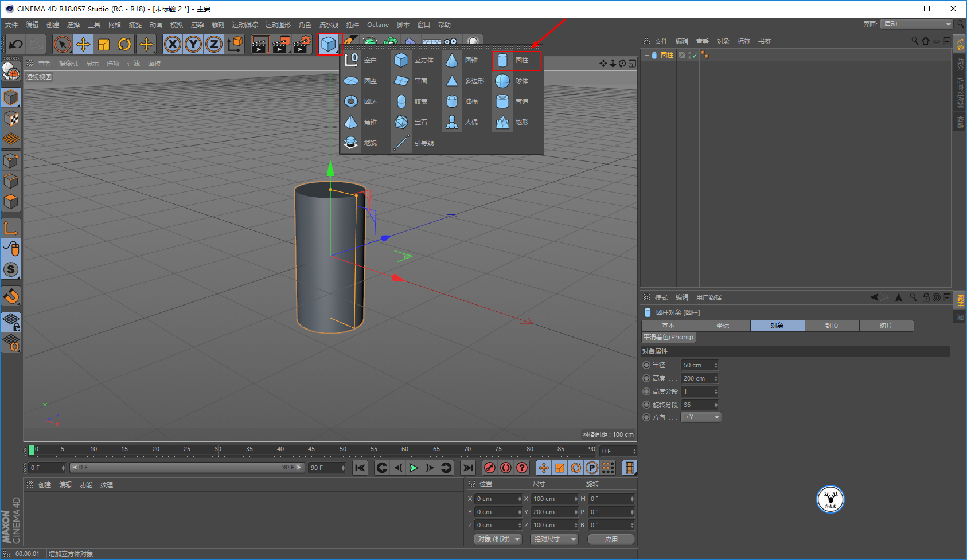The image size is (967, 560).
Task: Open the 方向 +Y orientation dropdown
Action: 701,417
